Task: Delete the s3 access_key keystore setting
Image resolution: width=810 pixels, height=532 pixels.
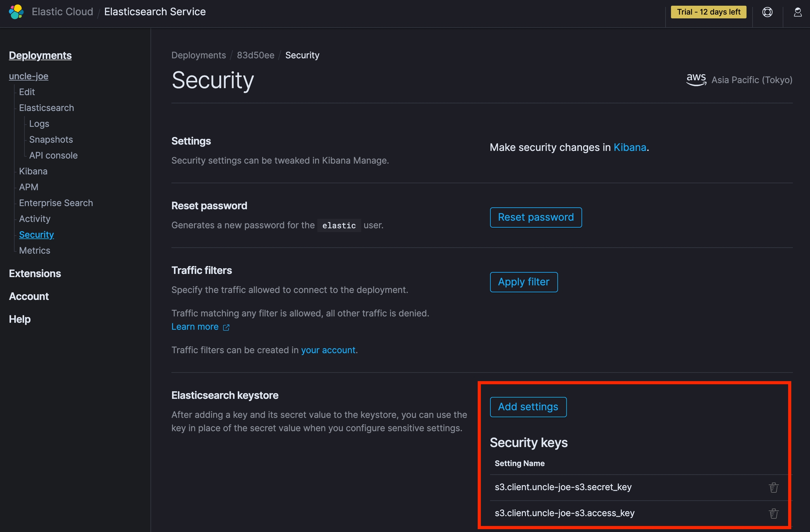Action: coord(773,513)
